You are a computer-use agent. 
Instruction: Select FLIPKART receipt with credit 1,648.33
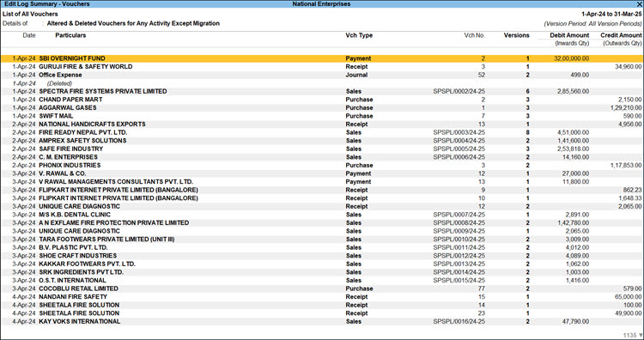(322, 198)
